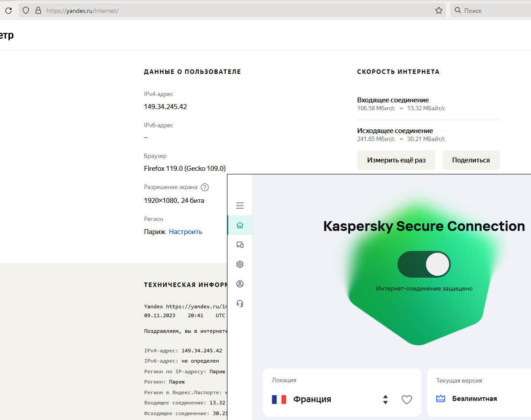
Task: Click the 106.58 Мбит/с speed value
Action: 376,108
